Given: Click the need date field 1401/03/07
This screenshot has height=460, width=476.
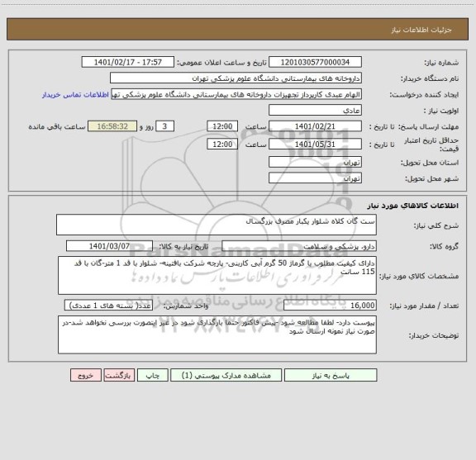Looking at the screenshot, I should [109, 246].
